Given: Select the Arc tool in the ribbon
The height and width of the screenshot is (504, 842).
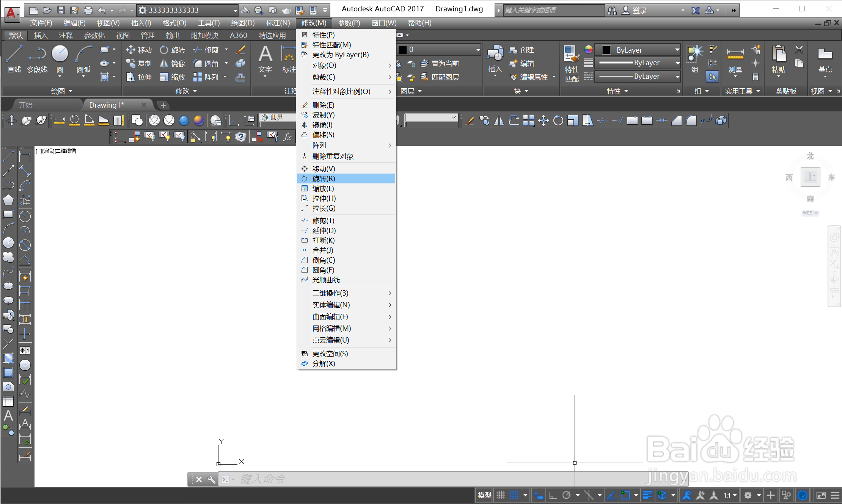Looking at the screenshot, I should tap(83, 59).
